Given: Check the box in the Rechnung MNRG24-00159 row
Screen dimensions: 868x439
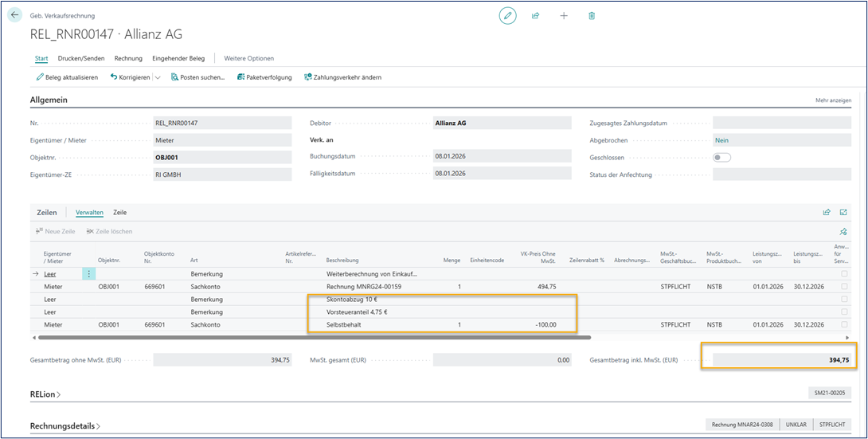Looking at the screenshot, I should pos(844,287).
